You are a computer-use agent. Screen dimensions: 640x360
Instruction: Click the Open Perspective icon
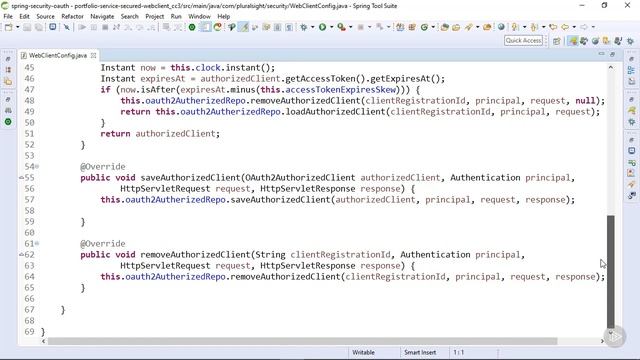coord(556,41)
